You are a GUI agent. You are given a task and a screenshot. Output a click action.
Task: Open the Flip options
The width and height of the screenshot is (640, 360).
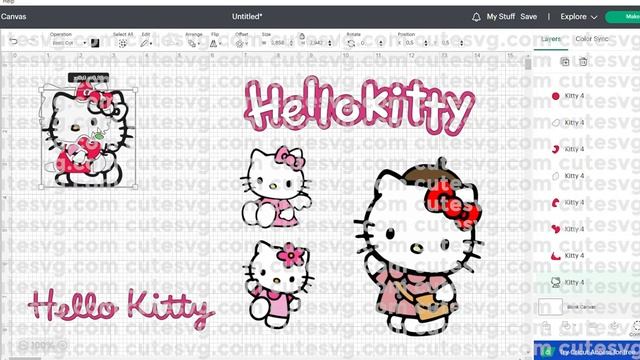[215, 43]
